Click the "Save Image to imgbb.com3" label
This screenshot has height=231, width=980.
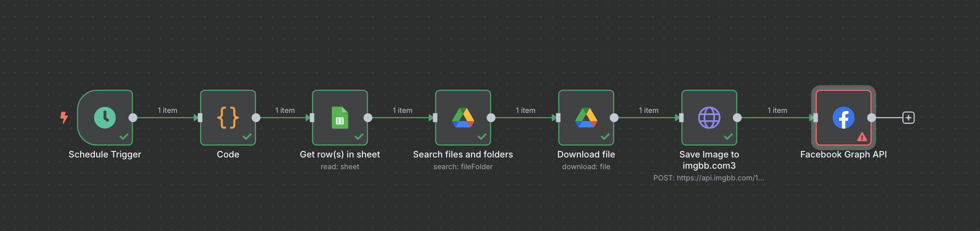tap(709, 160)
